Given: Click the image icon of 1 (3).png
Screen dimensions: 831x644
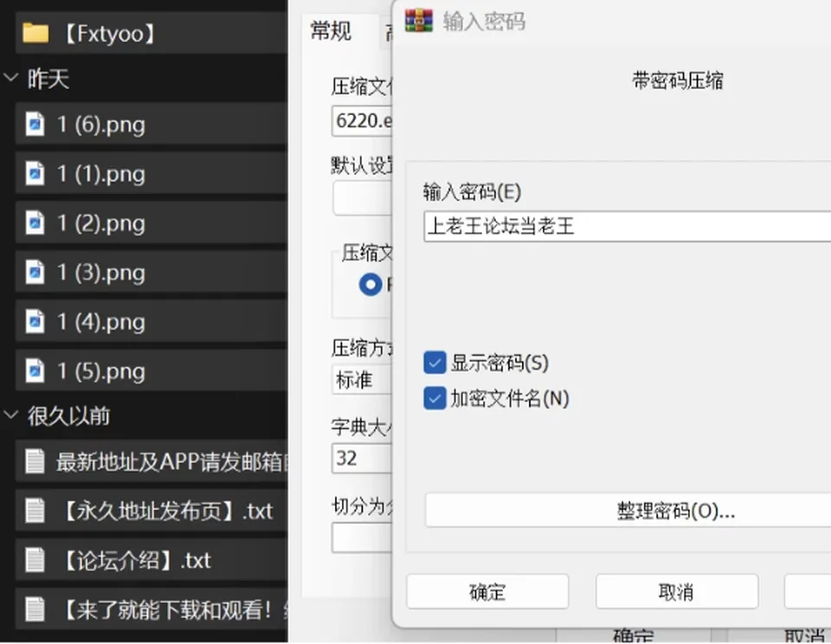Looking at the screenshot, I should (x=35, y=272).
